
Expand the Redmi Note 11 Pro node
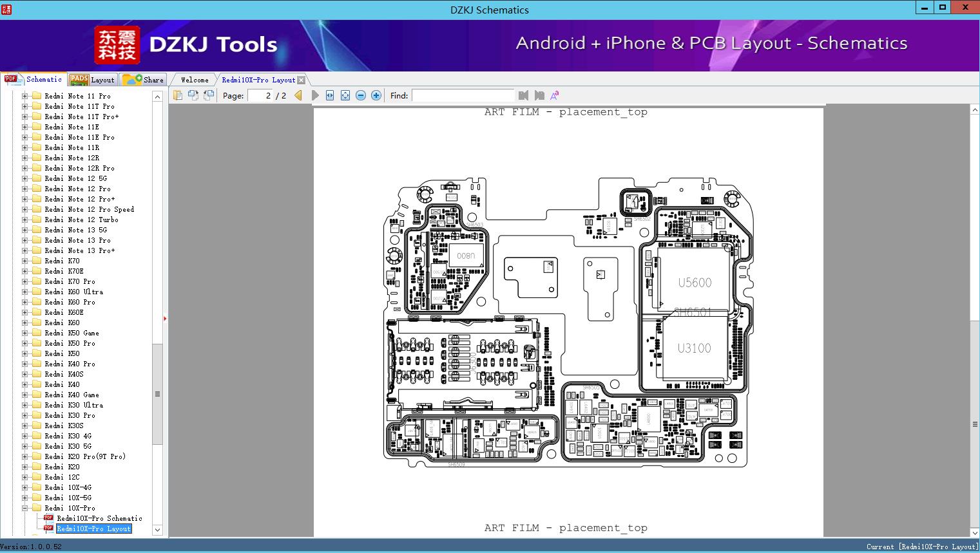(24, 96)
